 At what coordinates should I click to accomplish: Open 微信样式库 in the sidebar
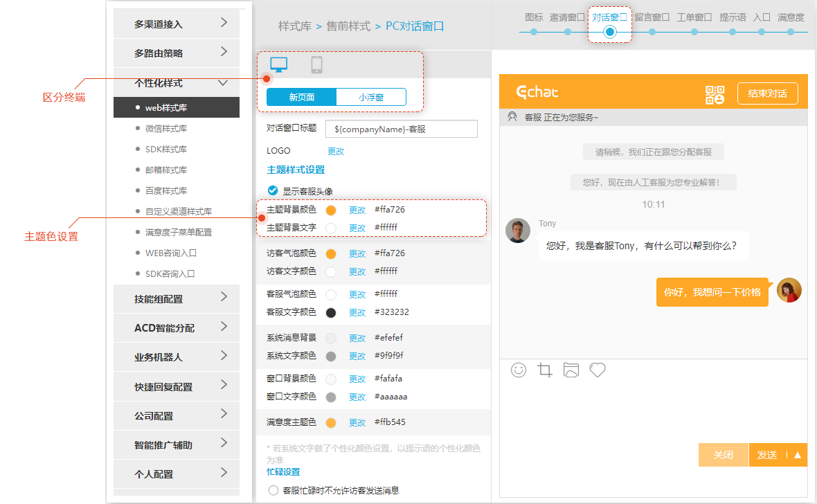(x=166, y=128)
